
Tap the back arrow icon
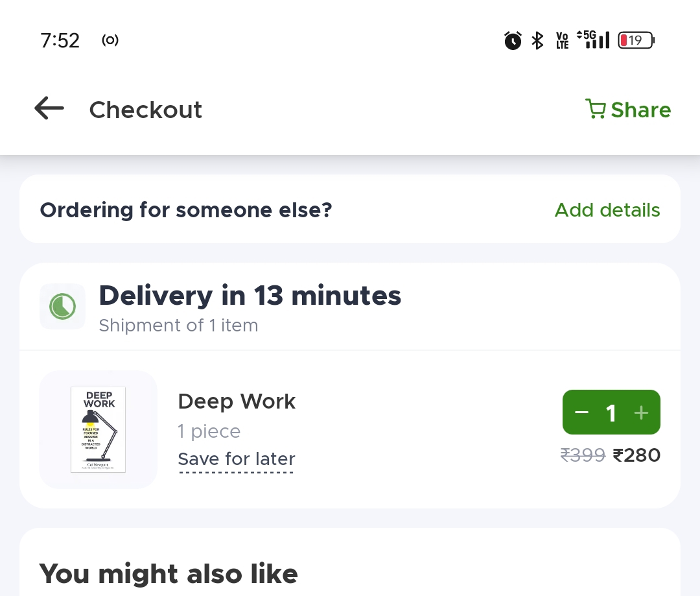tap(49, 109)
